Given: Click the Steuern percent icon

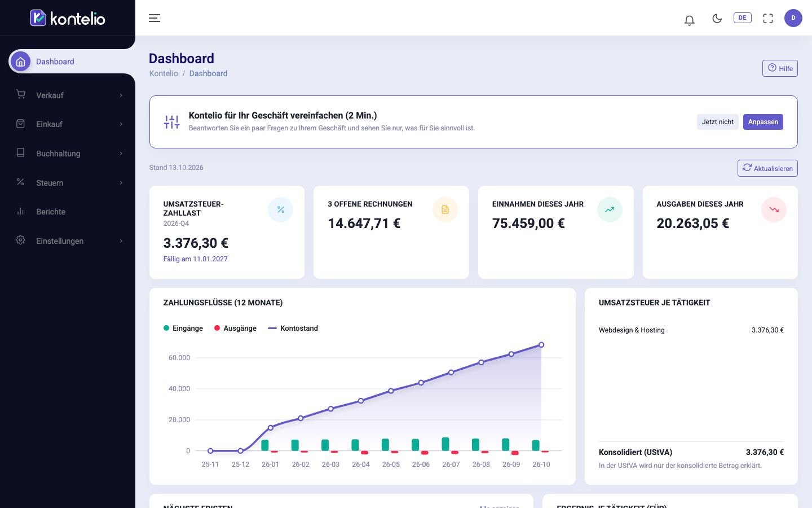Looking at the screenshot, I should (x=21, y=182).
